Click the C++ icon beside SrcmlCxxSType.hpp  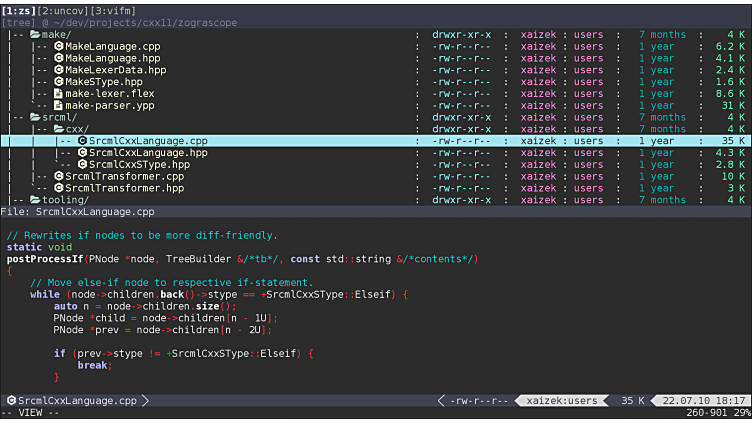81,164
